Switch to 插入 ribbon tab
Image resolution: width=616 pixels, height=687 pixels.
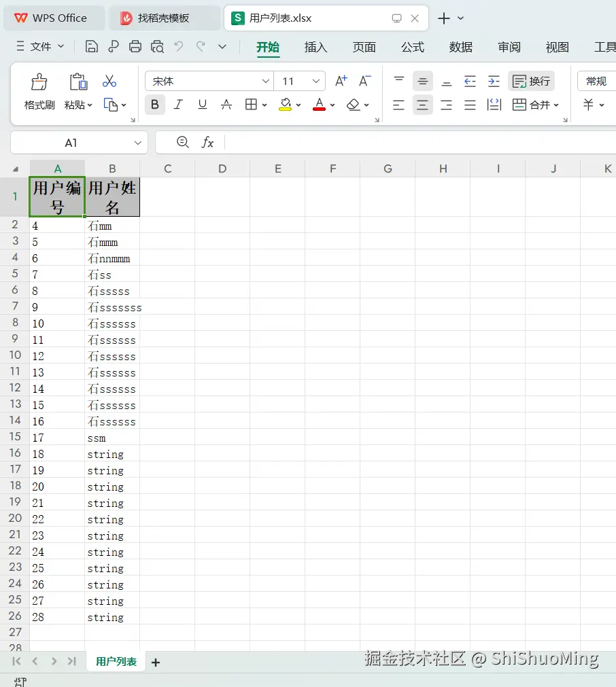(316, 47)
